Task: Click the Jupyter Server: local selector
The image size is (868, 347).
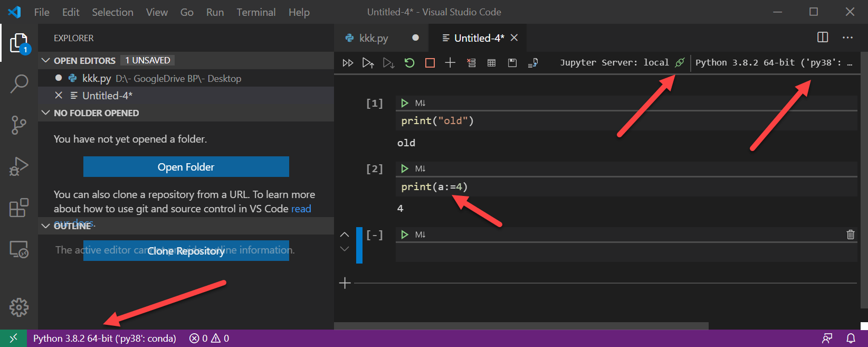Action: click(x=622, y=62)
